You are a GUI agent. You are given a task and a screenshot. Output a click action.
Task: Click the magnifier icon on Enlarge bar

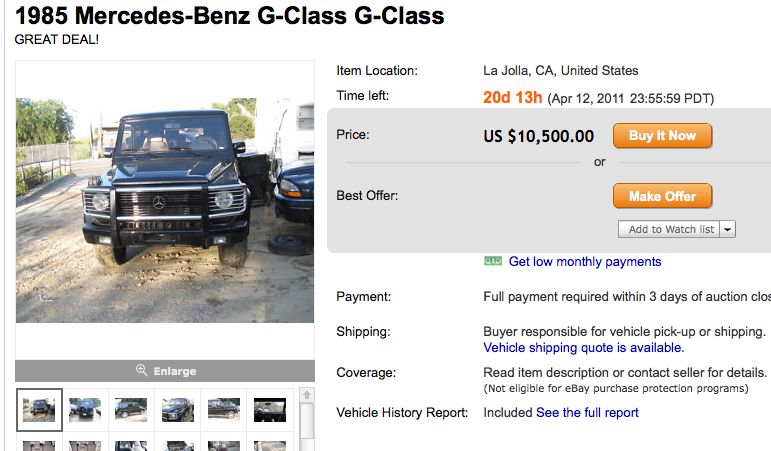tap(141, 370)
